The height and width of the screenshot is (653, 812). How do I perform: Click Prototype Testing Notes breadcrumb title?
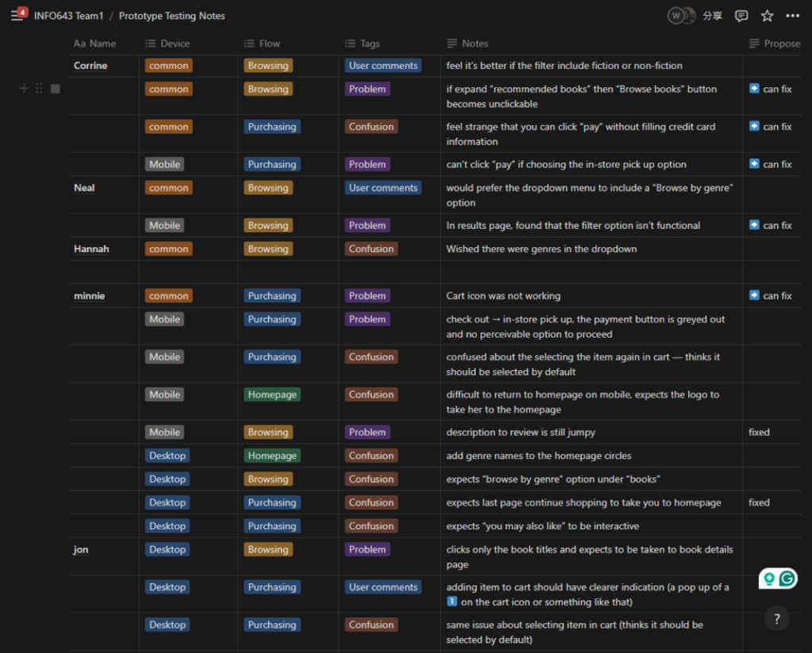tap(171, 16)
